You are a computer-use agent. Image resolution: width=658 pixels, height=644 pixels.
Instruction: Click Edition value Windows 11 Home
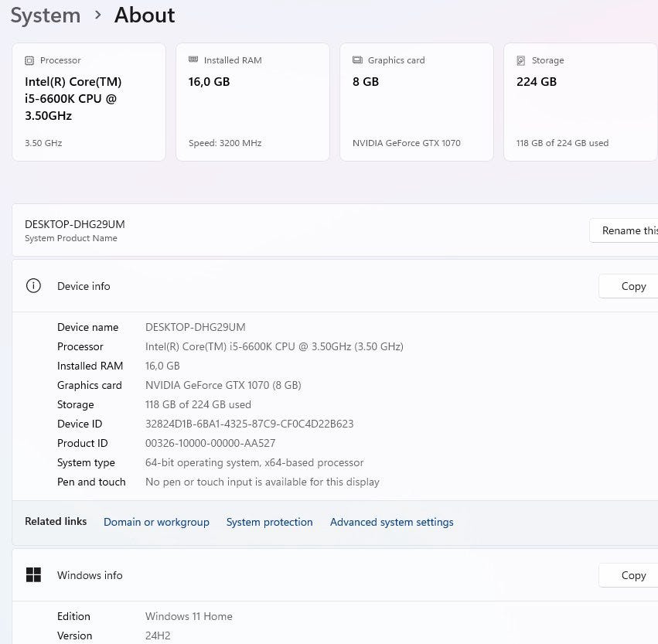click(189, 616)
